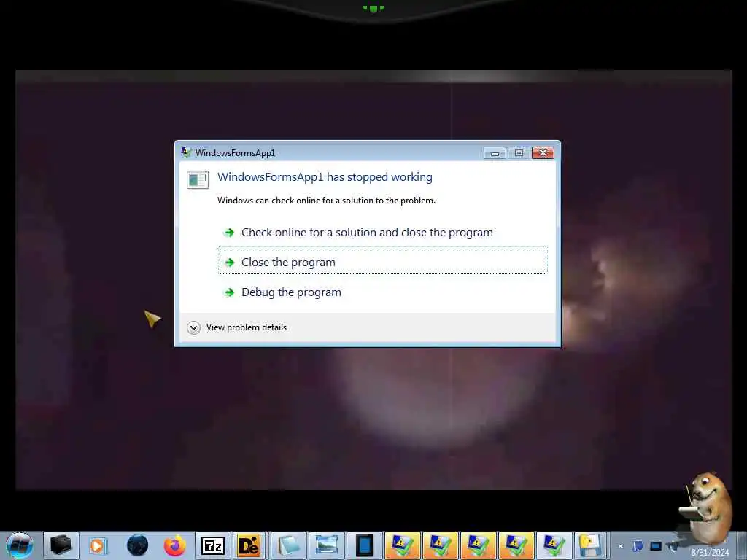Launch Windows Media Player from taskbar
The height and width of the screenshot is (560, 747).
(98, 545)
